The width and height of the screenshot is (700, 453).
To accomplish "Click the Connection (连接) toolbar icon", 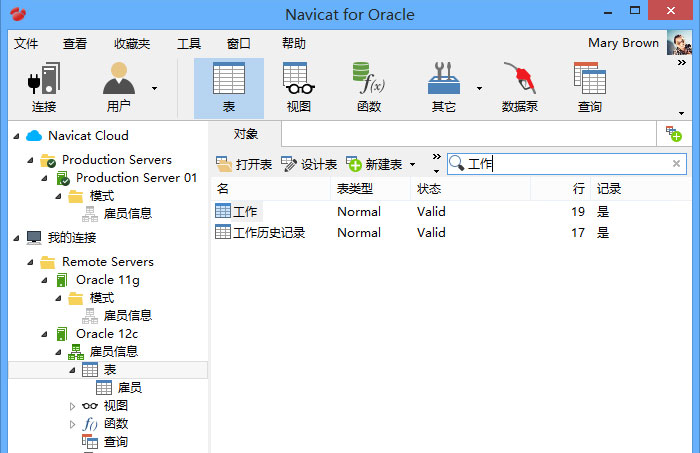I will pos(44,87).
